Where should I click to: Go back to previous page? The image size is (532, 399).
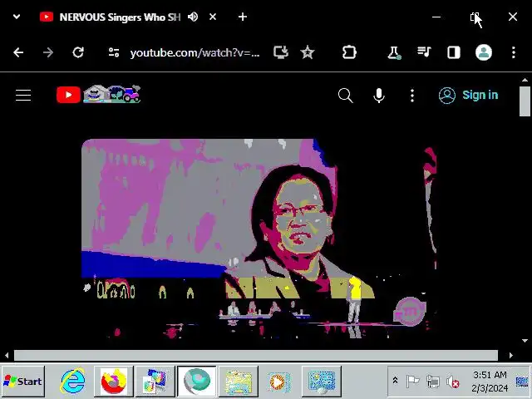[x=18, y=52]
